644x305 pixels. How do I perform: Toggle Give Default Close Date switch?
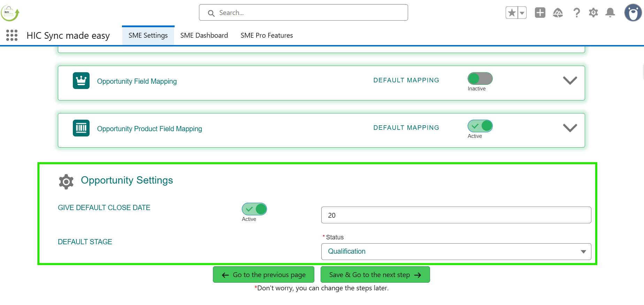point(254,209)
